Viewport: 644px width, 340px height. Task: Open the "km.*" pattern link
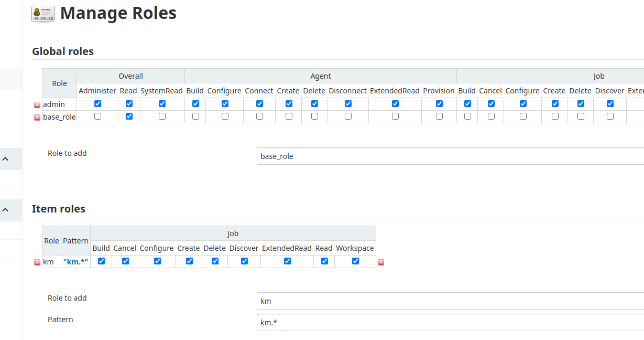(x=75, y=261)
